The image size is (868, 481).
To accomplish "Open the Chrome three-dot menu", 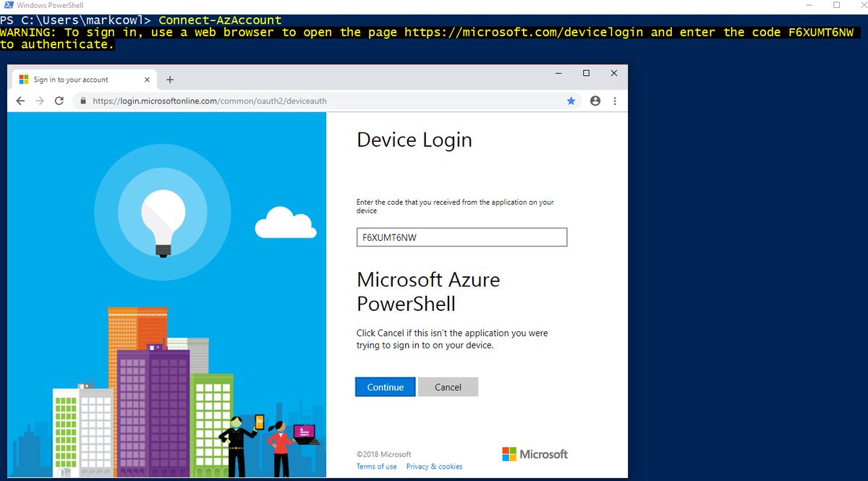I will click(x=616, y=101).
